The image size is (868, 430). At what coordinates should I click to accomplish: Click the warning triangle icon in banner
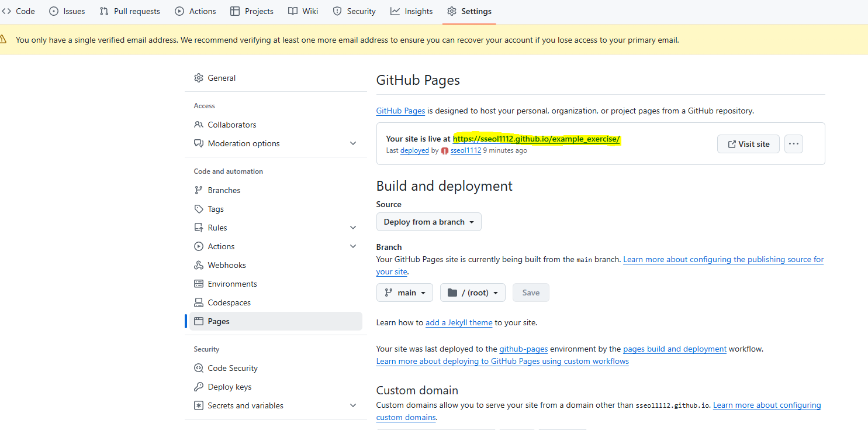pos(4,40)
